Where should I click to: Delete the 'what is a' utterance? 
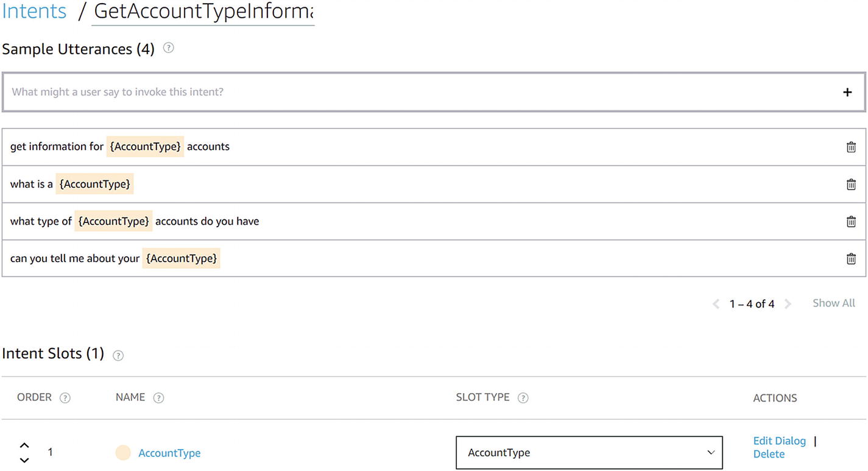click(x=851, y=184)
